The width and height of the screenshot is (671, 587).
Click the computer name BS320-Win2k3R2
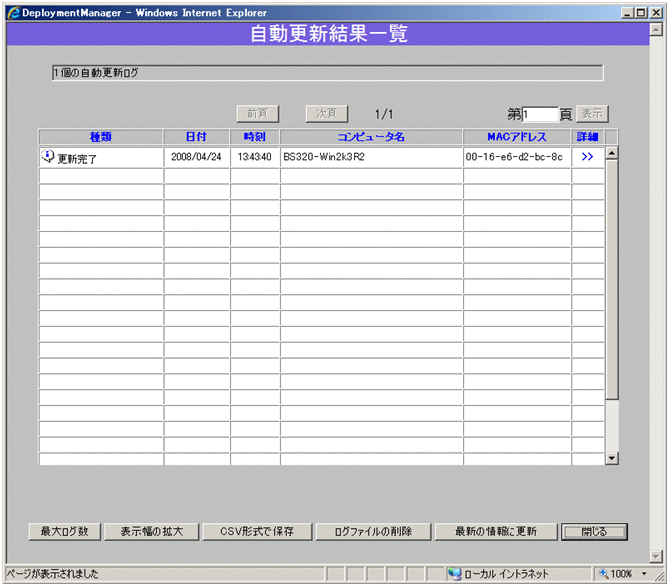click(x=324, y=157)
